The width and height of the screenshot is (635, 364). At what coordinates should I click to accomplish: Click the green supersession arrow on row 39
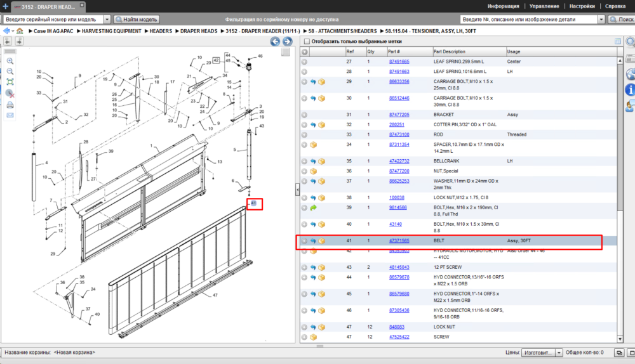pos(313,208)
